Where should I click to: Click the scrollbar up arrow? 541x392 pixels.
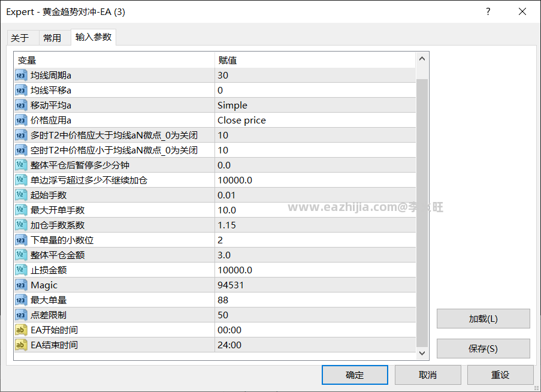tap(422, 59)
